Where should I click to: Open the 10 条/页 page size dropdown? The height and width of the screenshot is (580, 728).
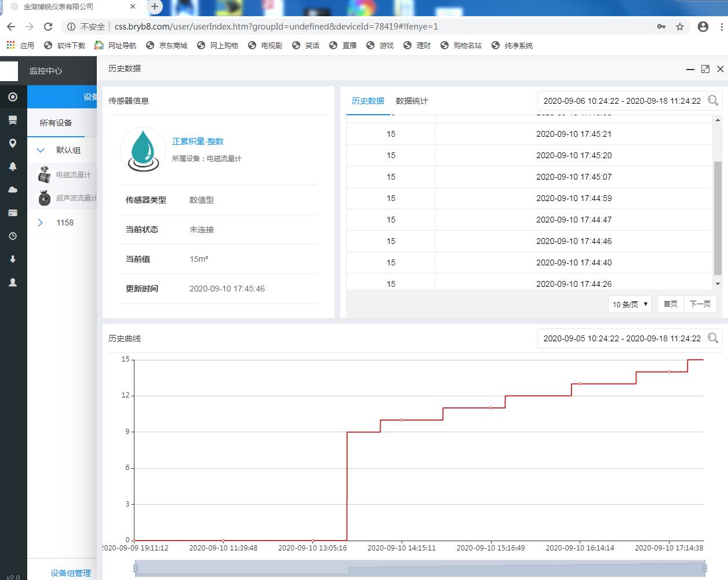pyautogui.click(x=629, y=304)
